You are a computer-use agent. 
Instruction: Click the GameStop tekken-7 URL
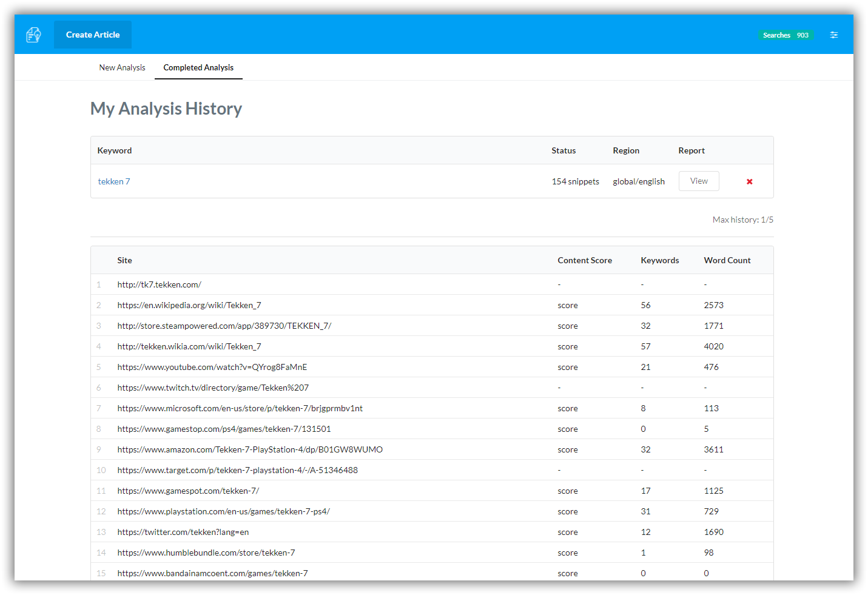click(x=224, y=429)
